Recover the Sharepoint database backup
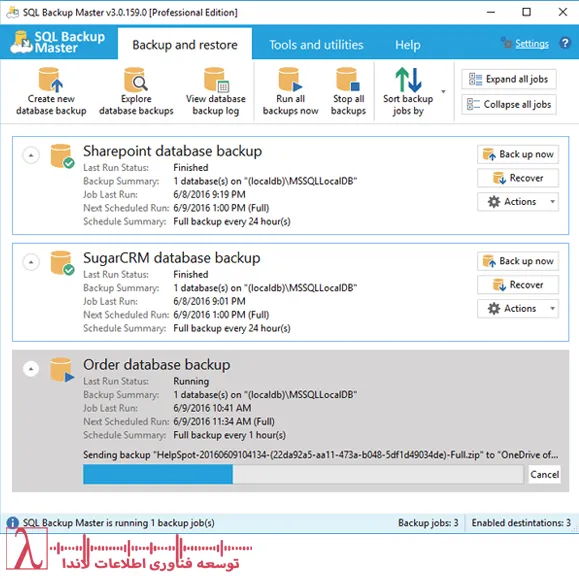 [x=518, y=178]
